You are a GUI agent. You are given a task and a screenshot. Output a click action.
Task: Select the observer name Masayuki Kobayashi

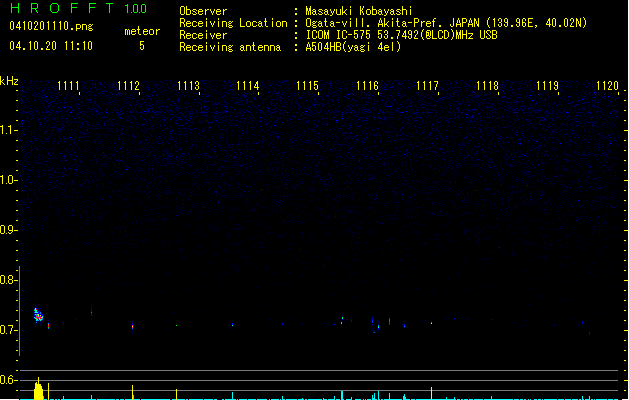[359, 11]
